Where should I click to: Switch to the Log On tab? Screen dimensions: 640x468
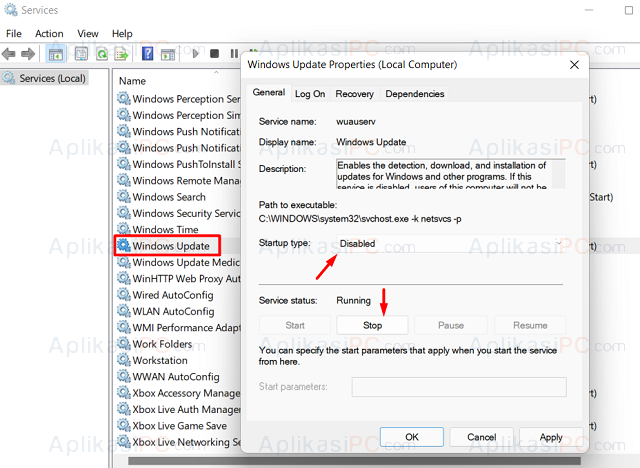(310, 94)
